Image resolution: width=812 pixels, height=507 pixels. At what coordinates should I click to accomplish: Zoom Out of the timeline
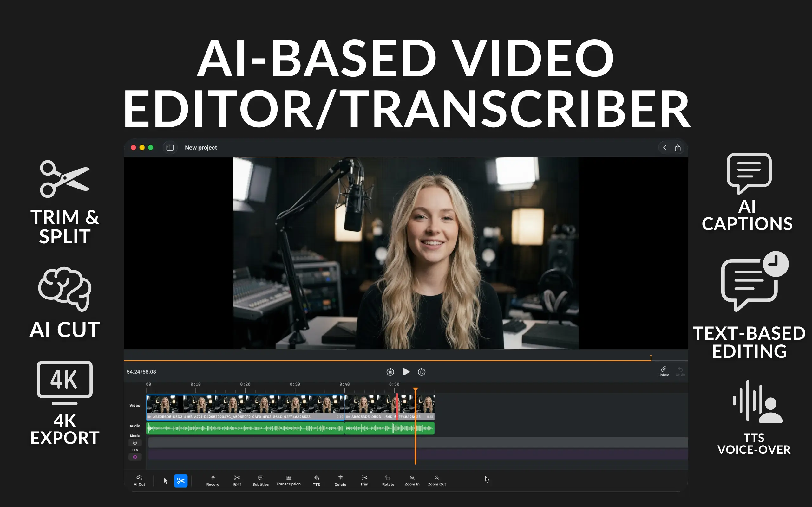click(x=436, y=480)
